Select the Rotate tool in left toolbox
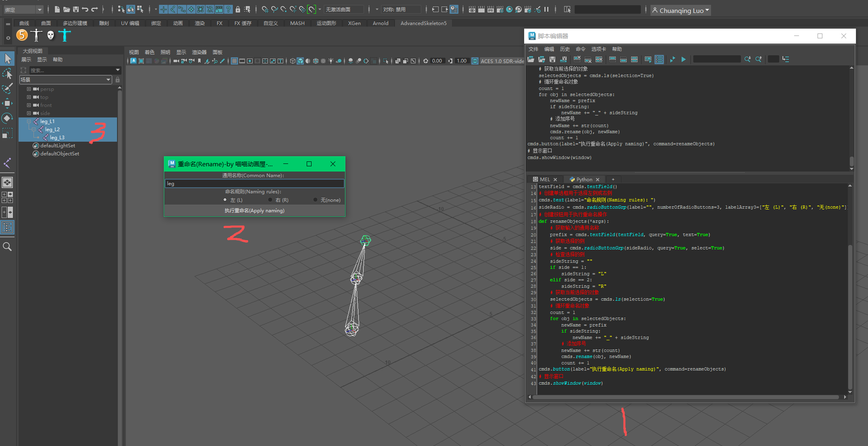This screenshot has width=868, height=446. pos(7,118)
